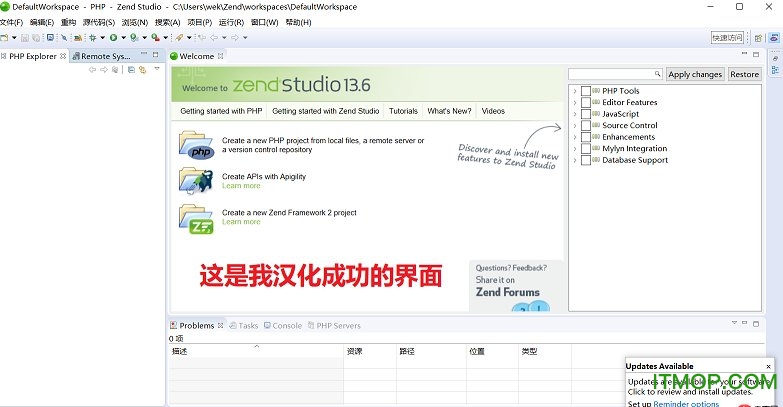Sort by the 描述 column header
This screenshot has height=407, width=783.
pyautogui.click(x=257, y=351)
